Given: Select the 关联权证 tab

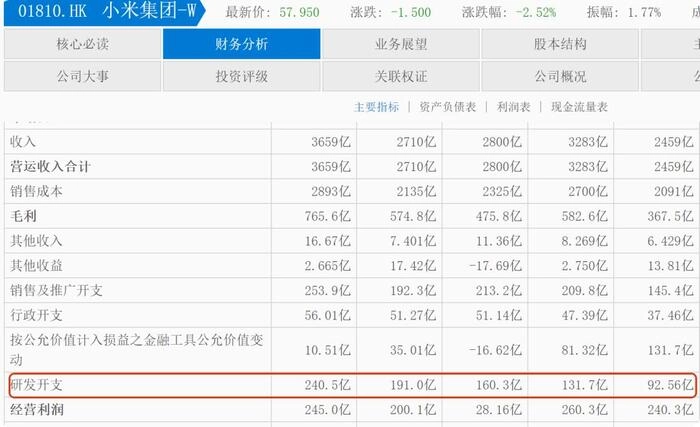Looking at the screenshot, I should [x=401, y=76].
